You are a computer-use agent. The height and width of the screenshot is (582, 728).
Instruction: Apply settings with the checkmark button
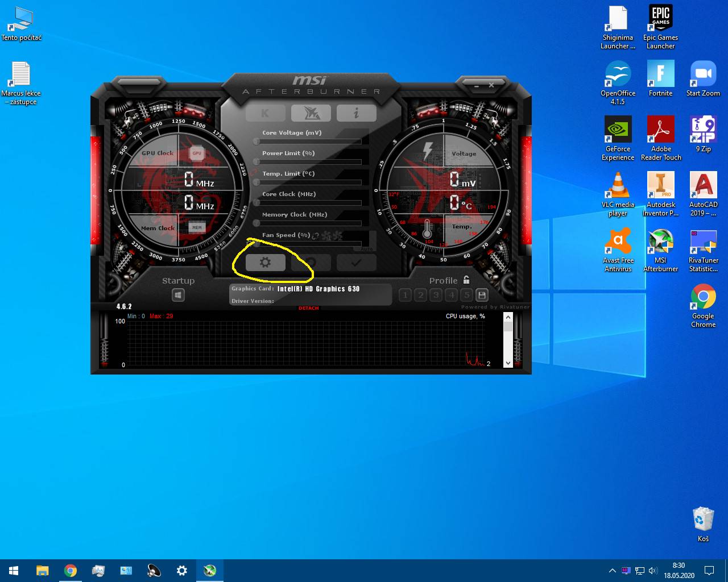tap(357, 263)
